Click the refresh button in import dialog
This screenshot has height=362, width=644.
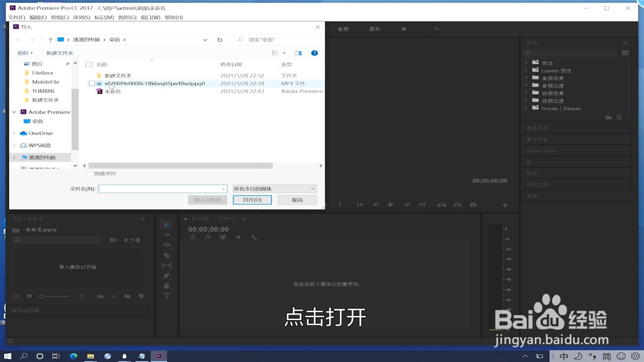point(220,40)
